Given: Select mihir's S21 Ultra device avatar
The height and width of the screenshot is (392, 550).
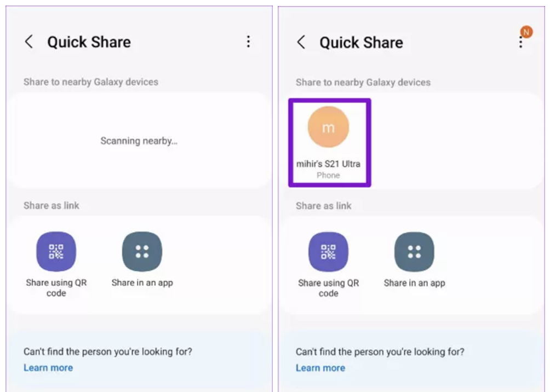Looking at the screenshot, I should pos(329,126).
